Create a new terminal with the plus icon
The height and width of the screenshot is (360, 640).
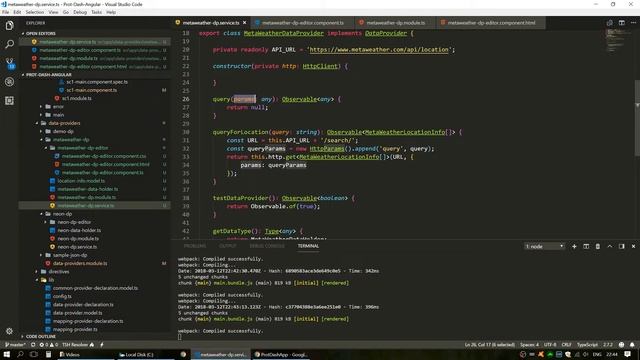pyautogui.click(x=574, y=246)
